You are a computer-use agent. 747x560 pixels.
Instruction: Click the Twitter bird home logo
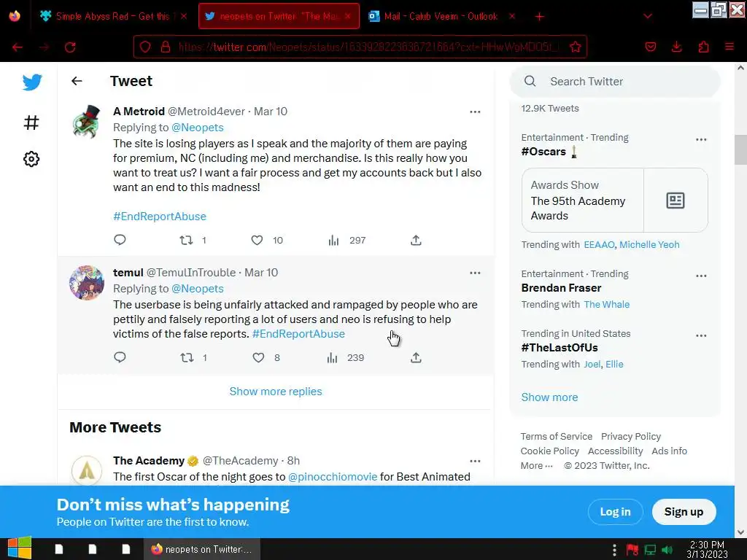[x=32, y=82]
